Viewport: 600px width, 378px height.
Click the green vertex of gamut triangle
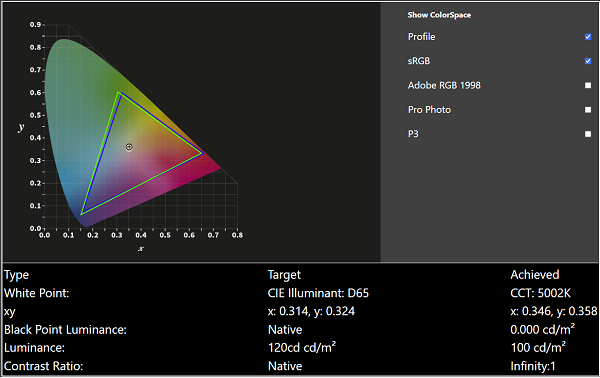click(119, 93)
